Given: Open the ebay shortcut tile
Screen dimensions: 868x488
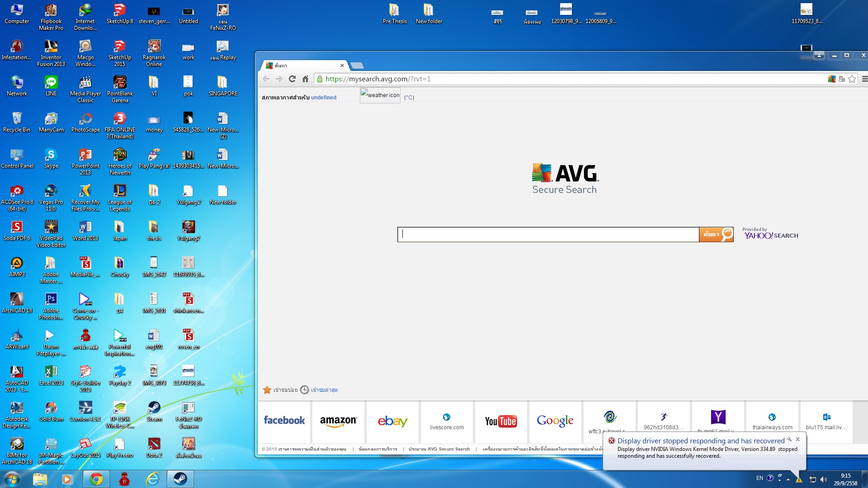Looking at the screenshot, I should click(x=393, y=421).
